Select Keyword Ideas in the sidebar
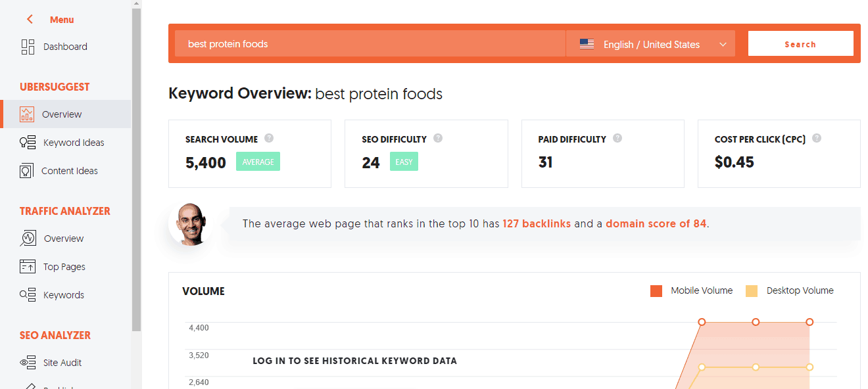This screenshot has width=868, height=389. [74, 143]
